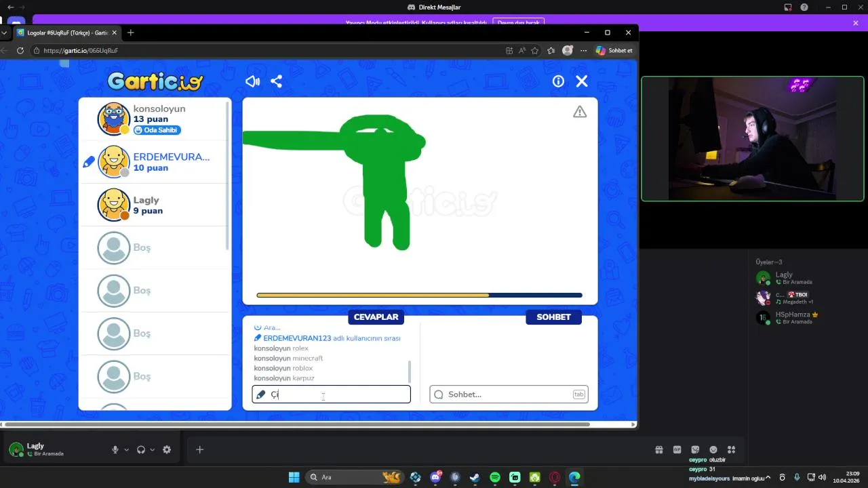Screen dimensions: 868x488
Task: Click the Windows taskbar search box
Action: (x=354, y=477)
